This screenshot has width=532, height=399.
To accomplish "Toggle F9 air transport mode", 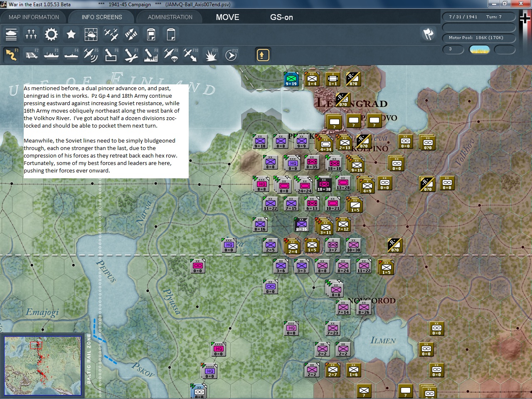I will point(171,55).
